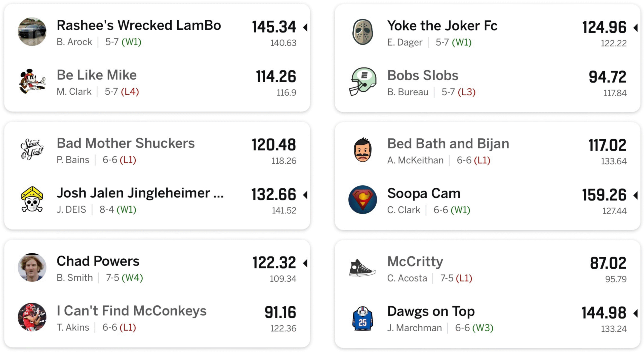
Task: Click I Can't Find McConkeys team photo
Action: (x=32, y=317)
